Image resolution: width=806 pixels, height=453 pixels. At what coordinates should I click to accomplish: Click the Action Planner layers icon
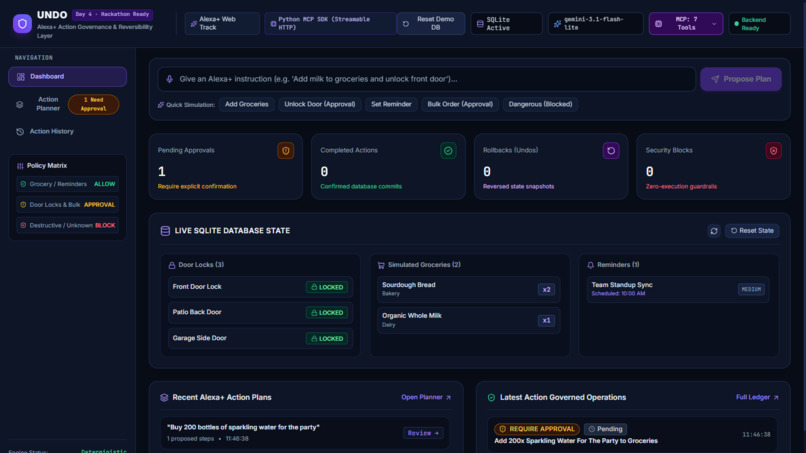click(x=20, y=104)
